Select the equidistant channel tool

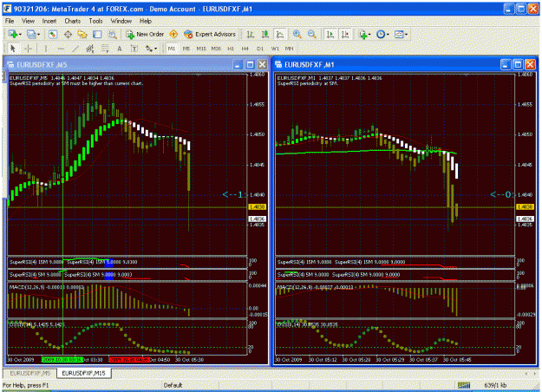[90, 49]
